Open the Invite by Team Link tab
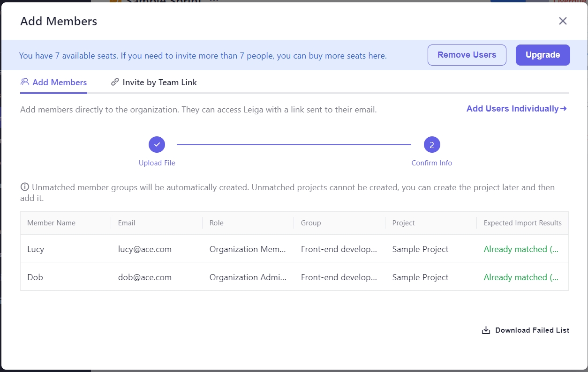 pyautogui.click(x=159, y=82)
